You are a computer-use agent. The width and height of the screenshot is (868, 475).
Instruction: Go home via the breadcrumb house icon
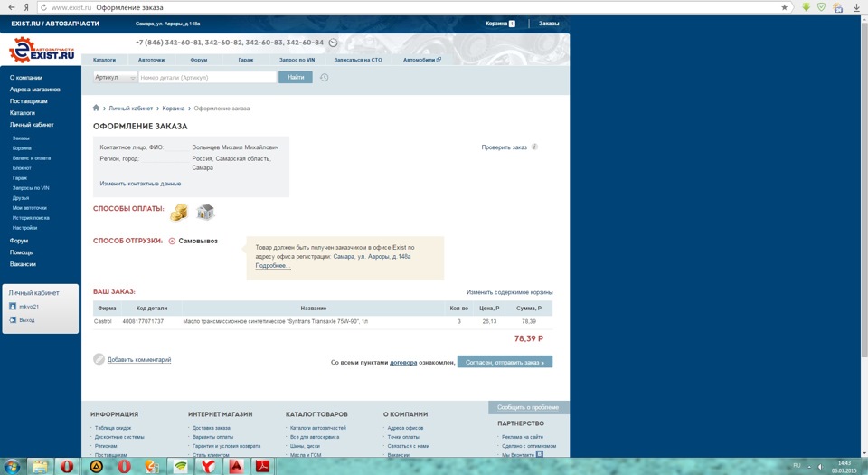(96, 108)
